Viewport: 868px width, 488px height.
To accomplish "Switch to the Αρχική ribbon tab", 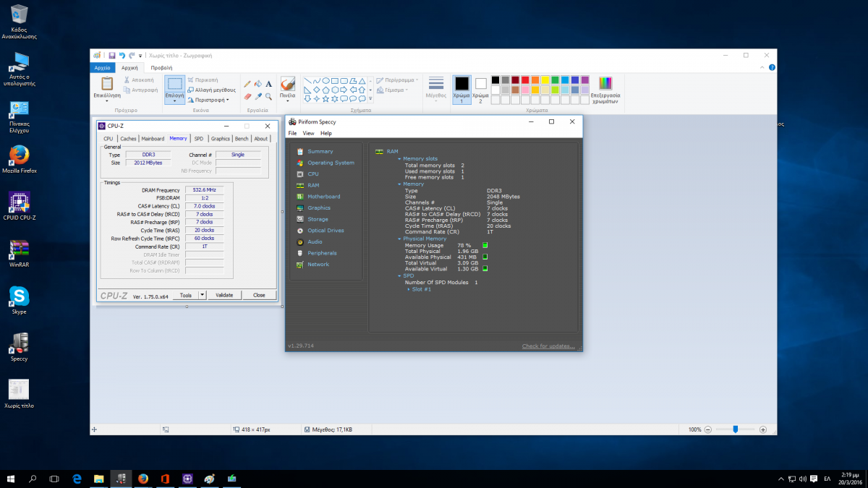I will [129, 67].
